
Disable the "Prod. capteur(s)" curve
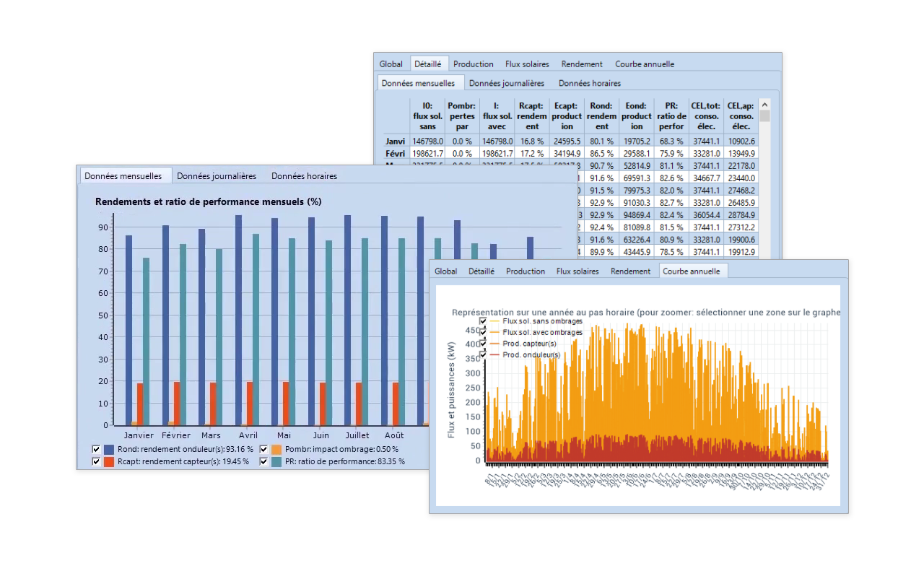click(x=483, y=344)
